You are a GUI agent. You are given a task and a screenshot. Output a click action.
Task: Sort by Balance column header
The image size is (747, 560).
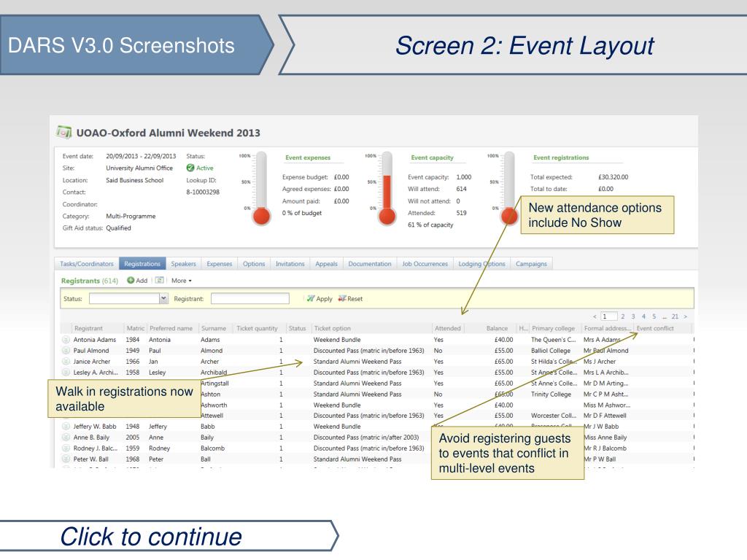[497, 329]
